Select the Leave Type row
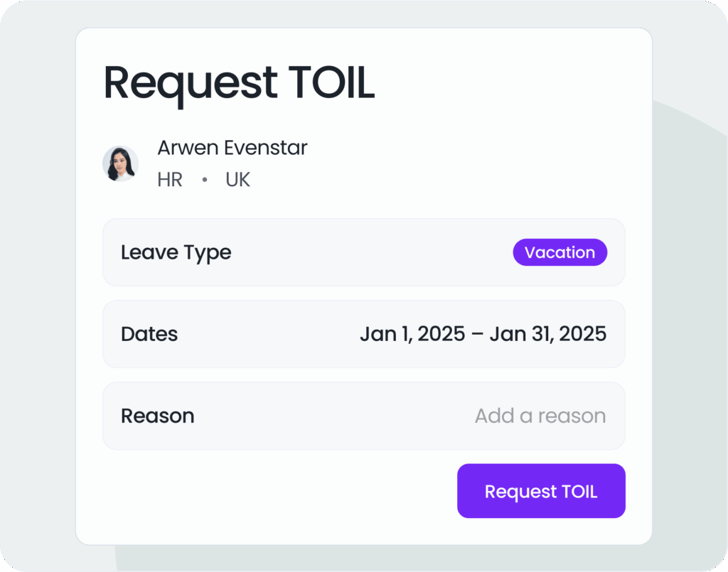Viewport: 728px width, 572px height. click(363, 252)
